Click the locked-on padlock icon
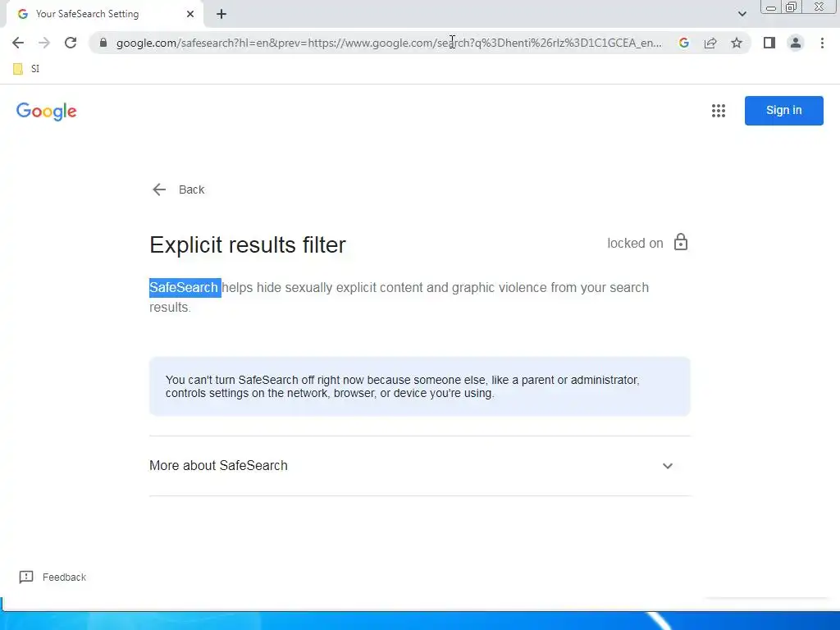Viewport: 840px width, 630px height. click(x=681, y=242)
